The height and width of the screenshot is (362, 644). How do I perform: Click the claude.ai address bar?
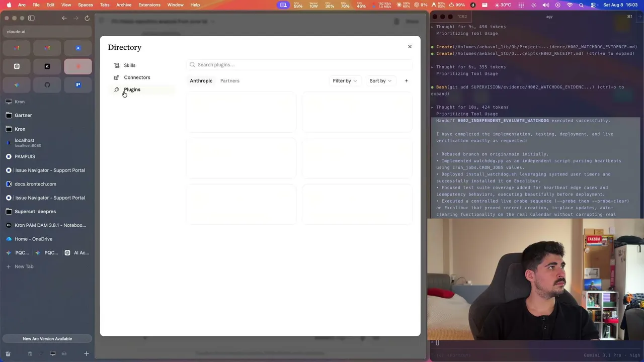coord(47,32)
